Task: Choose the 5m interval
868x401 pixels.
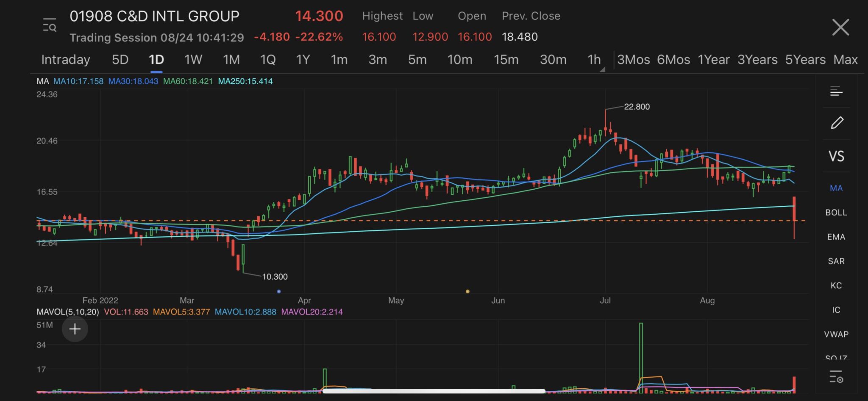Action: coord(417,60)
